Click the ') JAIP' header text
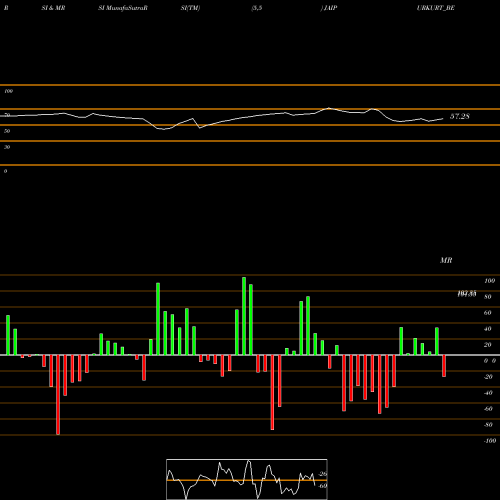The width and height of the screenshot is (500, 500). (329, 8)
